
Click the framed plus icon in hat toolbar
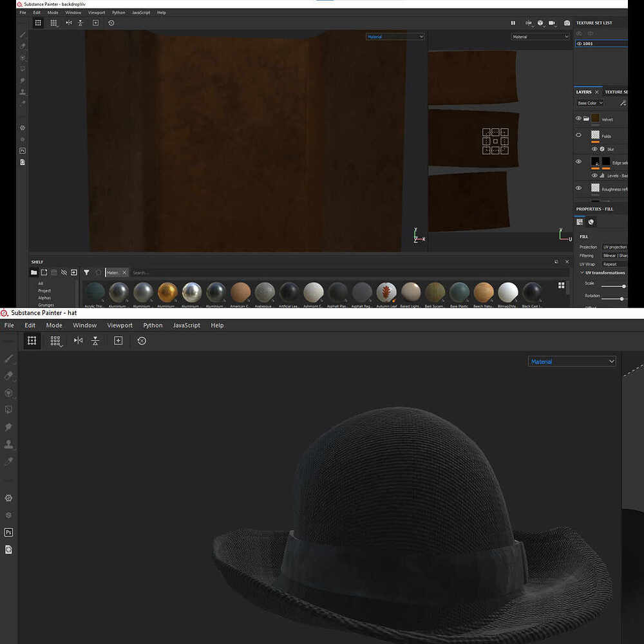click(x=118, y=341)
